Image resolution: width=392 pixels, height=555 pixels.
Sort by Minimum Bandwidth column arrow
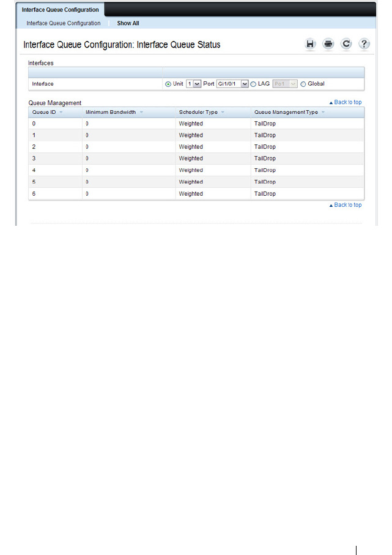click(x=141, y=112)
